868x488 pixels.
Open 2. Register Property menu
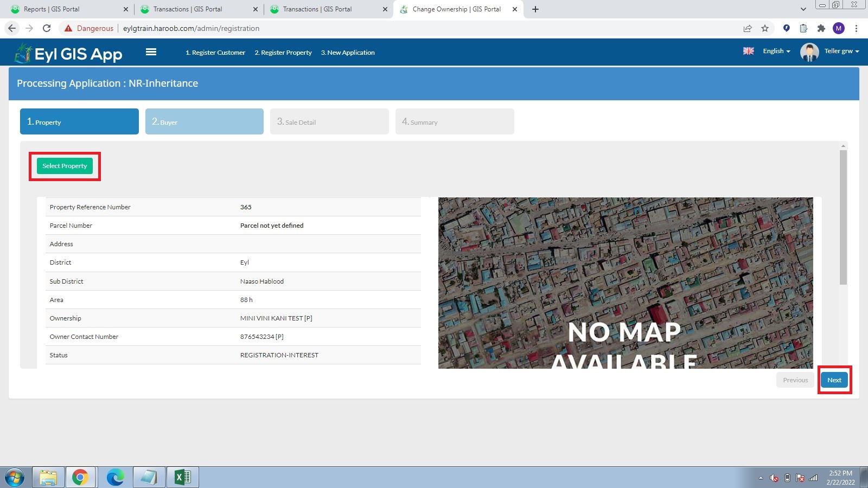pyautogui.click(x=283, y=53)
